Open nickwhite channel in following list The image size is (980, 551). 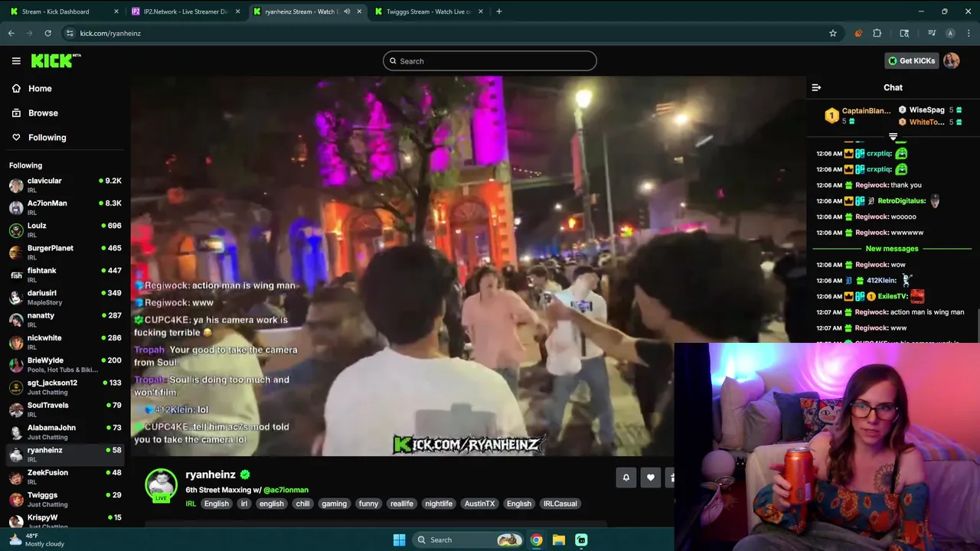65,342
